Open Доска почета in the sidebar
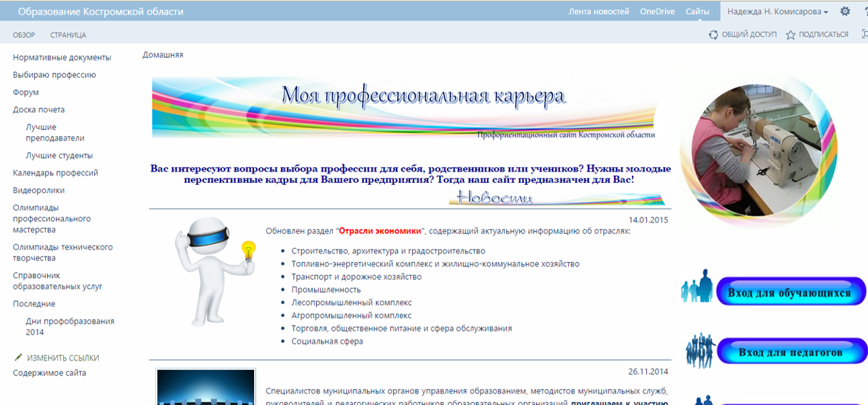The image size is (868, 405). 39,110
